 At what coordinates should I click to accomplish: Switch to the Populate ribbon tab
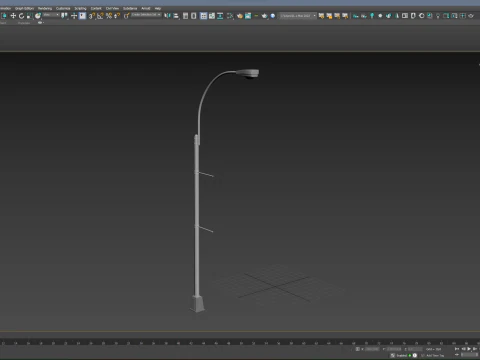24,23
